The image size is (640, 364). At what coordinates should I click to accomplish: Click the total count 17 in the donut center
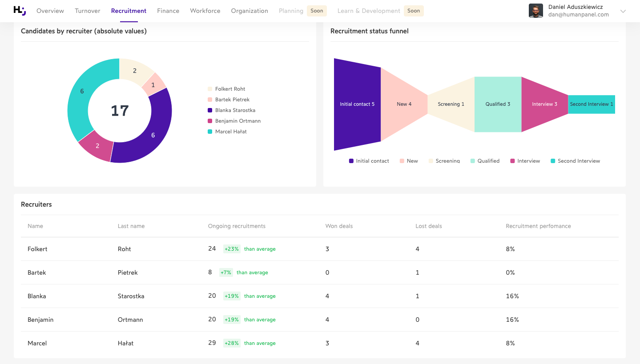(x=120, y=111)
